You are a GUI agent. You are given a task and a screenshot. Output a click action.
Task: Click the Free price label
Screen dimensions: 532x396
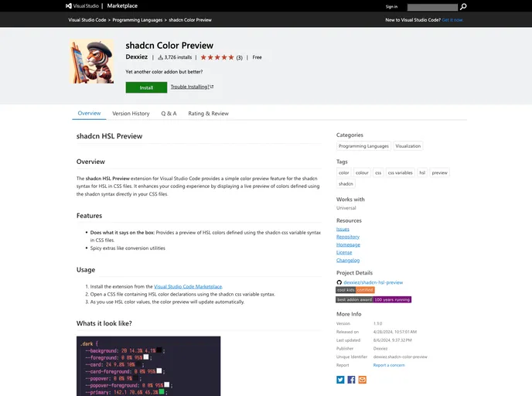(257, 57)
